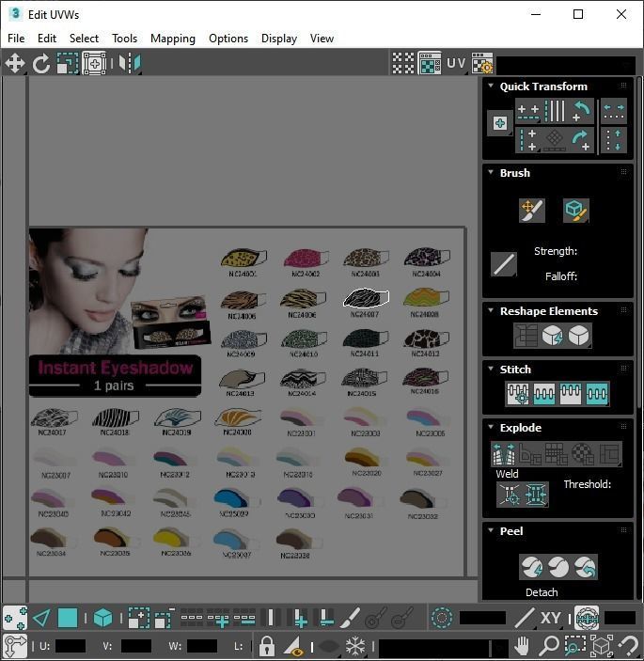Collapse the Peel rollout
Image resolution: width=644 pixels, height=661 pixels.
(491, 530)
